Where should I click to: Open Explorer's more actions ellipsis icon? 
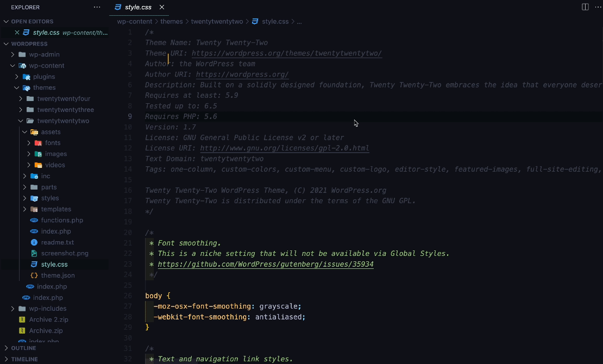[x=97, y=7]
